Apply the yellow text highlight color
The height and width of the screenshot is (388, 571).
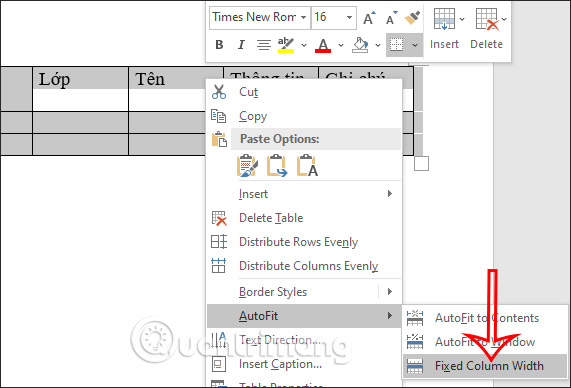[x=286, y=45]
